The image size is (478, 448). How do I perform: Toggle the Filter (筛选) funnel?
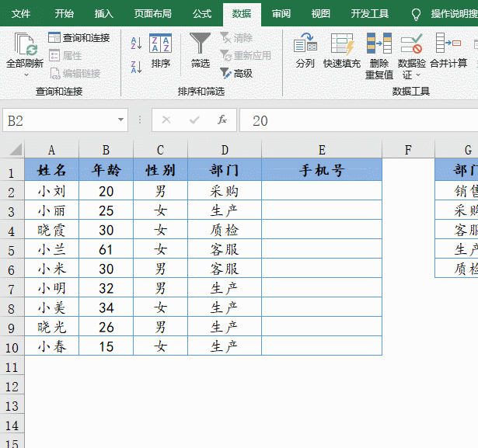coord(200,50)
